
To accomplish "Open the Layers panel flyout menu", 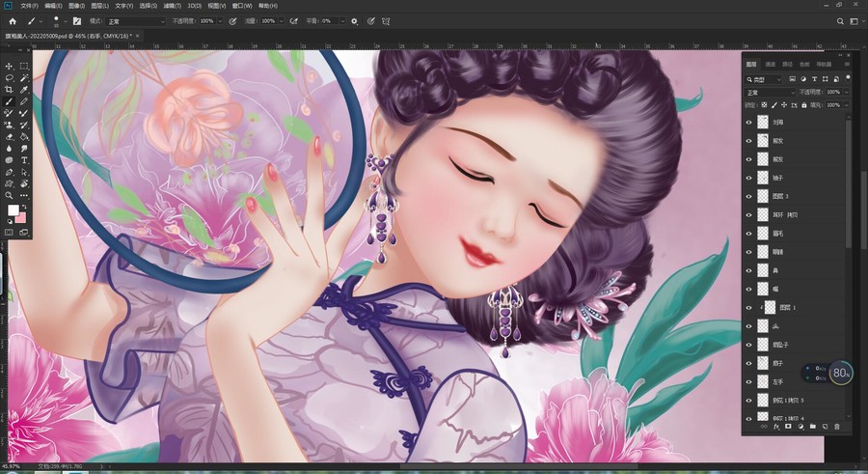I will click(x=847, y=65).
